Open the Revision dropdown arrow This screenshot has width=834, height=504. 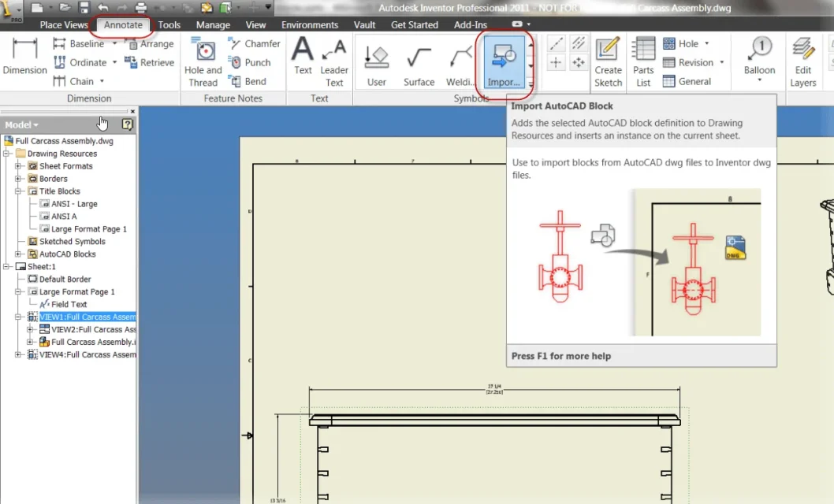(721, 62)
